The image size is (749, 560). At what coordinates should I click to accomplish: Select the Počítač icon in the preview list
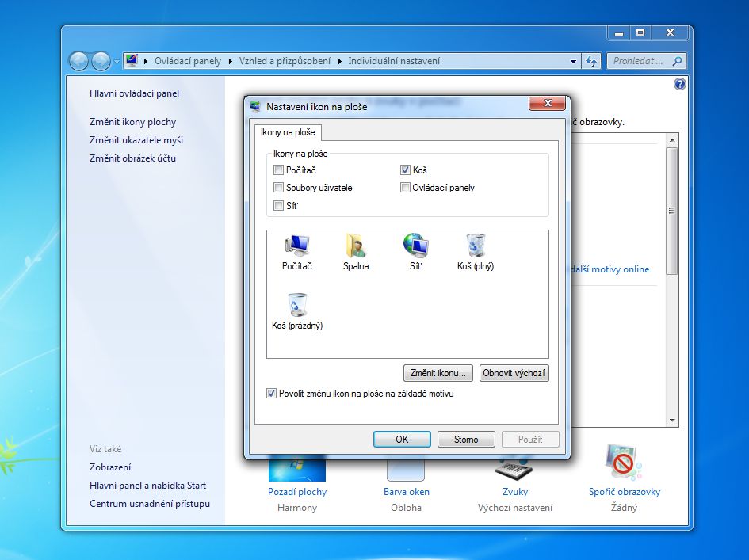(296, 252)
